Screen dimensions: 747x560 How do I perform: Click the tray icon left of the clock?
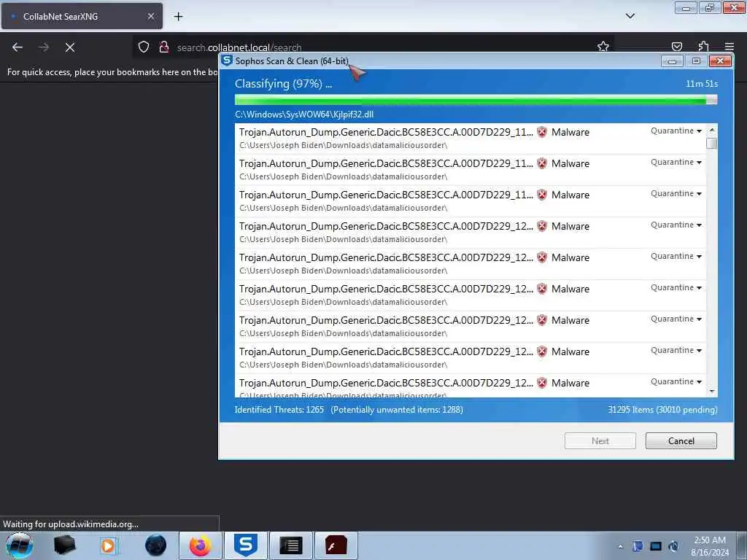click(x=673, y=546)
